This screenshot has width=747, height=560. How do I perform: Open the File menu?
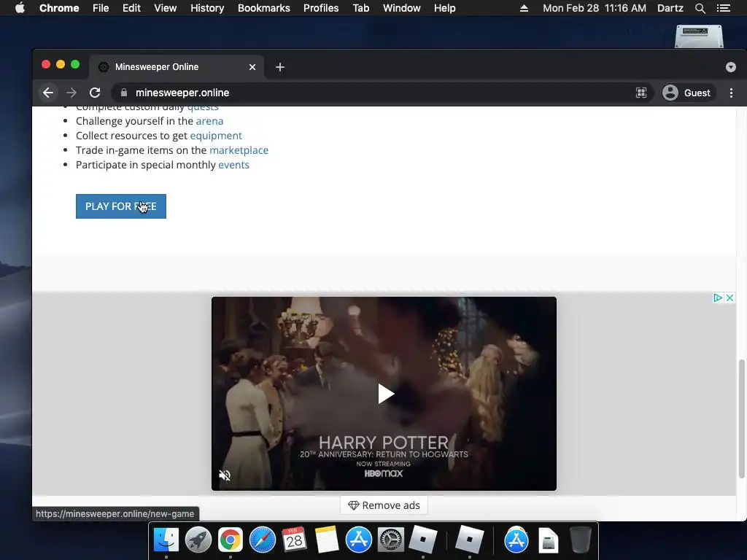[101, 8]
